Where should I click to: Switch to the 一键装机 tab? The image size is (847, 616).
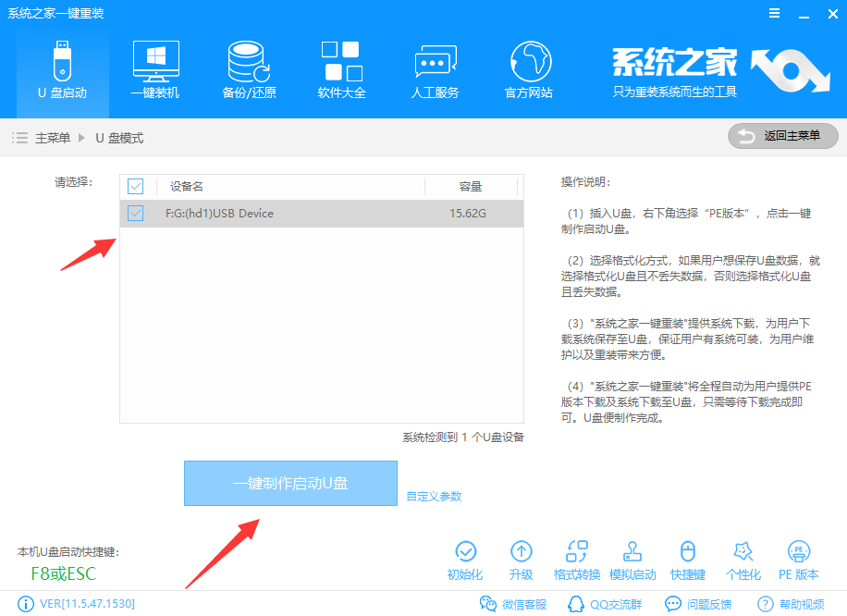tap(155, 70)
